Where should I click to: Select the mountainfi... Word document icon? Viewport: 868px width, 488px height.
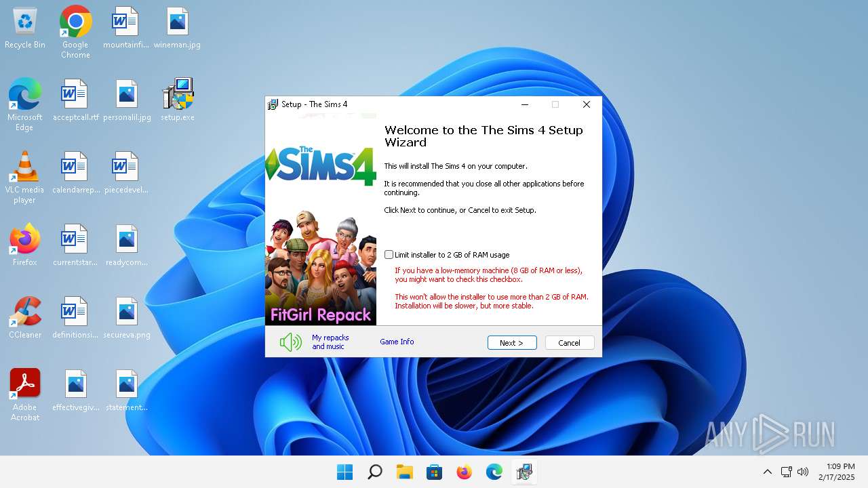point(126,29)
